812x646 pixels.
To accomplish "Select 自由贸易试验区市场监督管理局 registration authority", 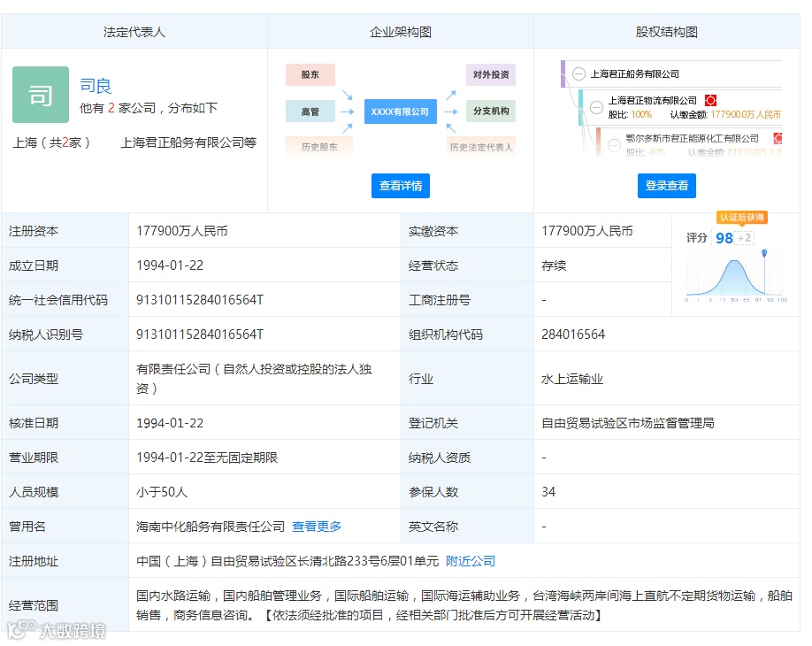I will point(628,423).
